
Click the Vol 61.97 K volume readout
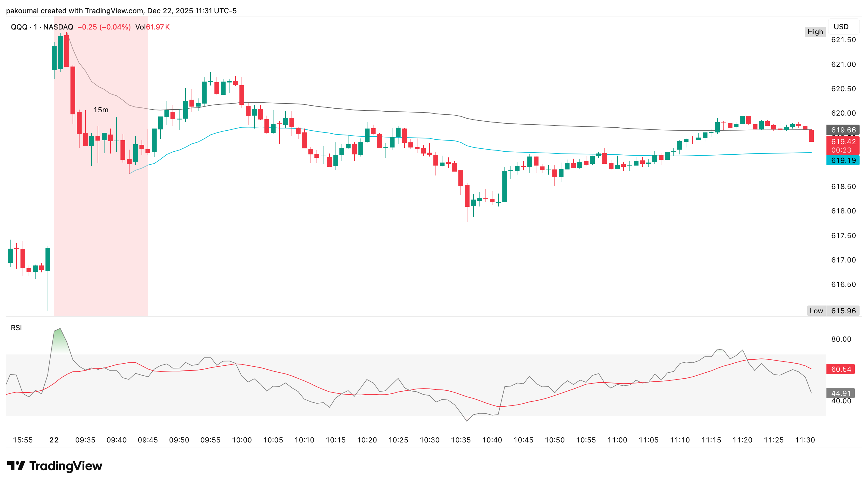pos(152,27)
